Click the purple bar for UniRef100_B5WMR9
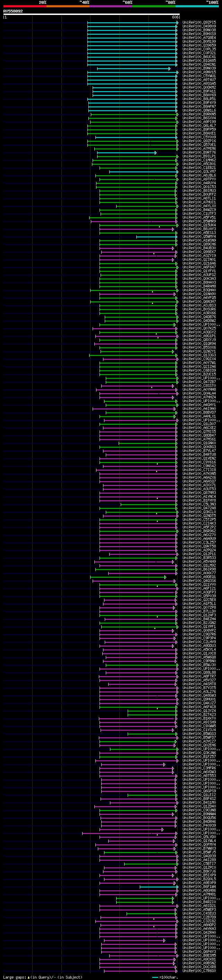Screen dimensions: 222x980 point(134,221)
